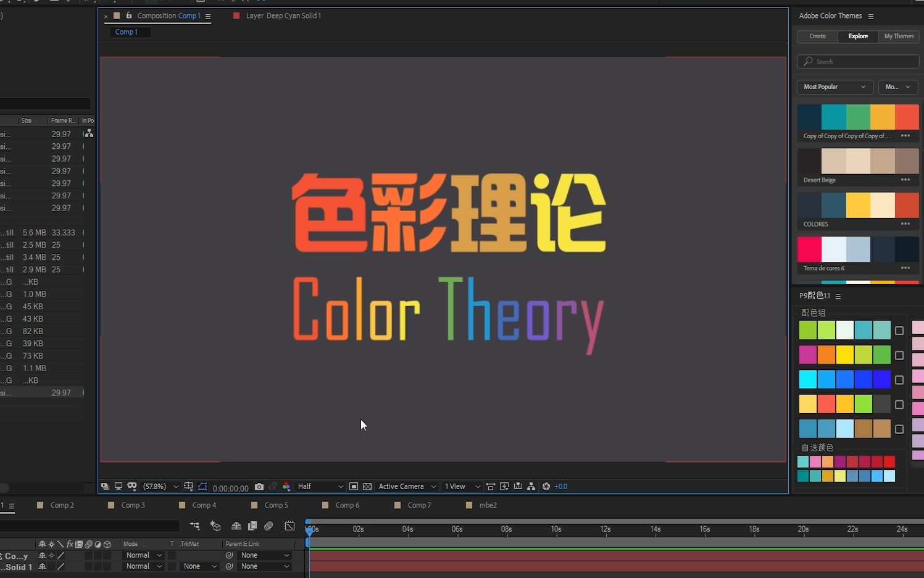
Task: Enable the Graph Editor in the timeline
Action: tap(288, 526)
